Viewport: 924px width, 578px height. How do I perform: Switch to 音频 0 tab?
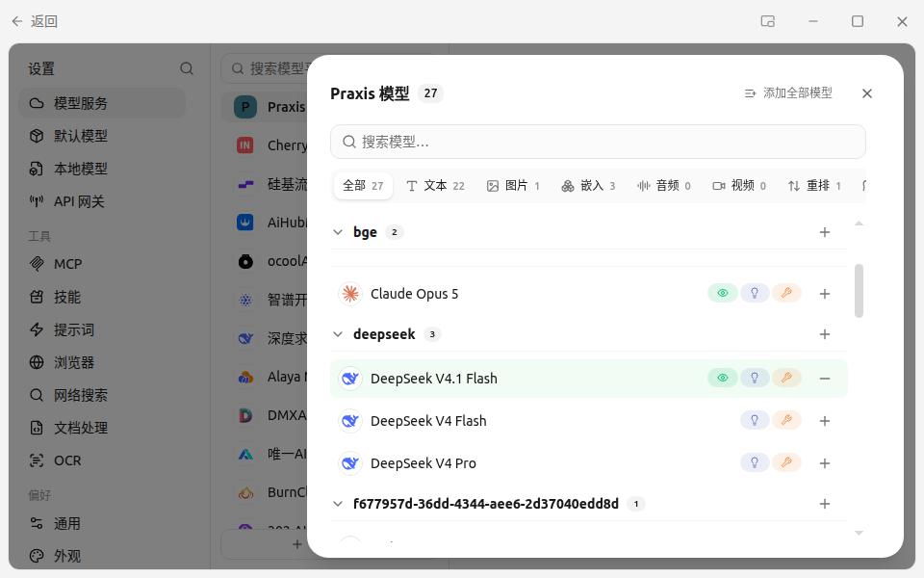[663, 186]
